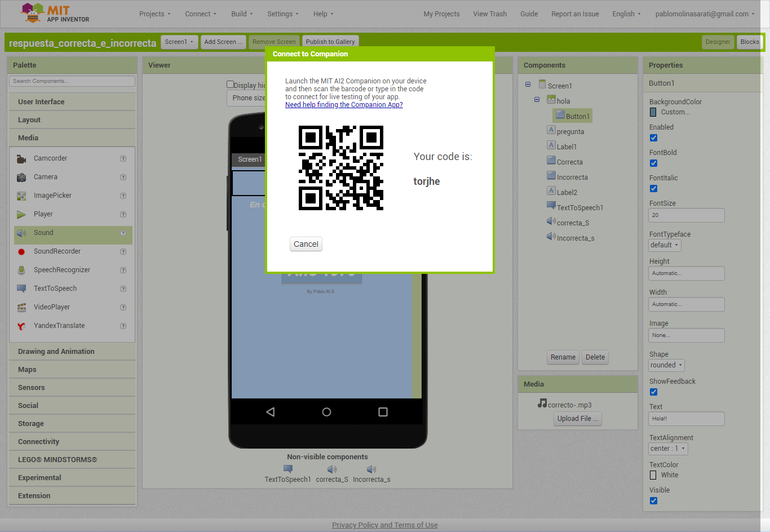The height and width of the screenshot is (532, 770).
Task: Tap the phone preview home button
Action: (326, 412)
